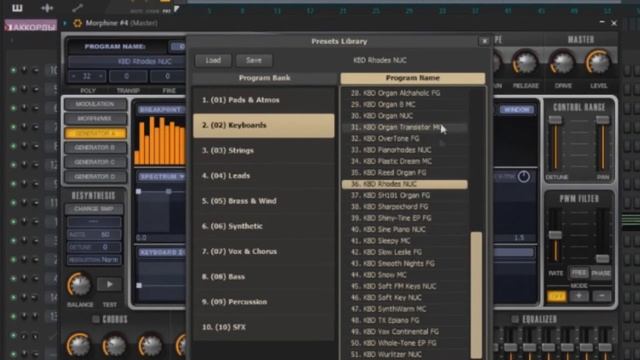Choose preset KBD Organ Alchaholic FG

pos(404,93)
